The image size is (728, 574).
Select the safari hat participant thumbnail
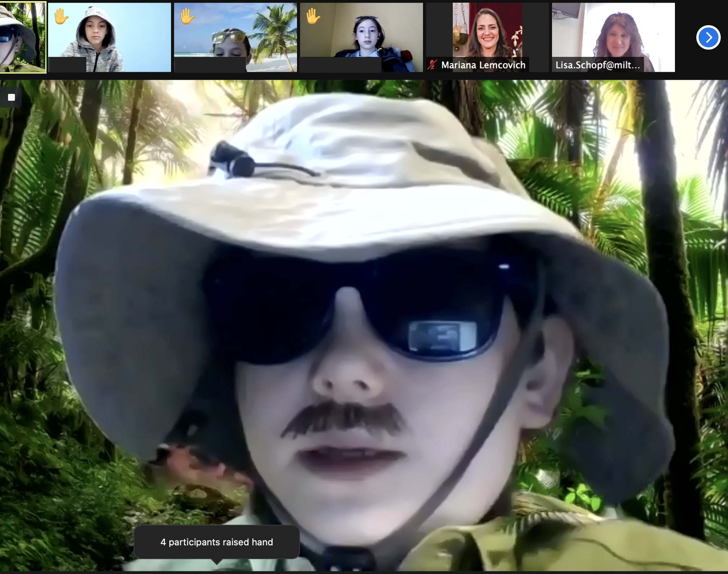(23, 37)
